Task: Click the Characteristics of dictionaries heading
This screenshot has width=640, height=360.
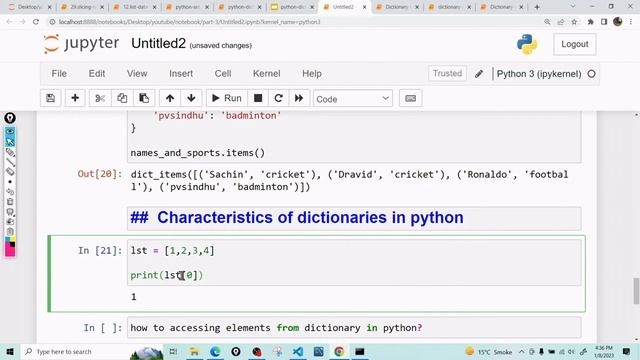Action: coord(297,218)
